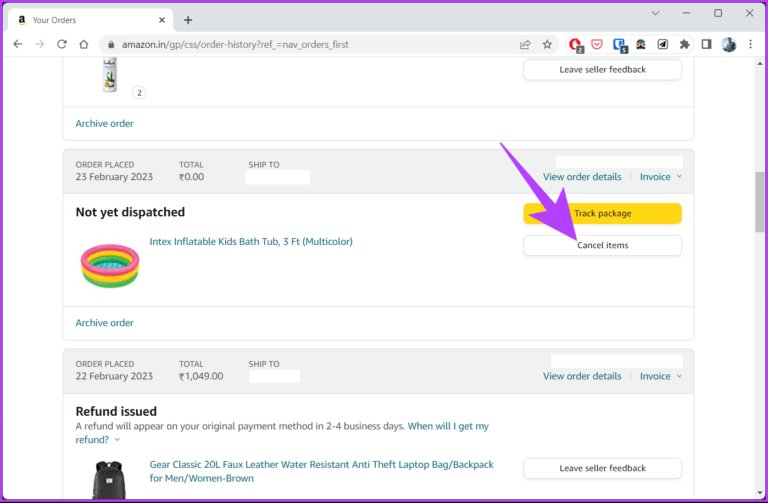Open the Gear Classic 20L Laptop Bag link
The height and width of the screenshot is (503, 768).
(321, 471)
